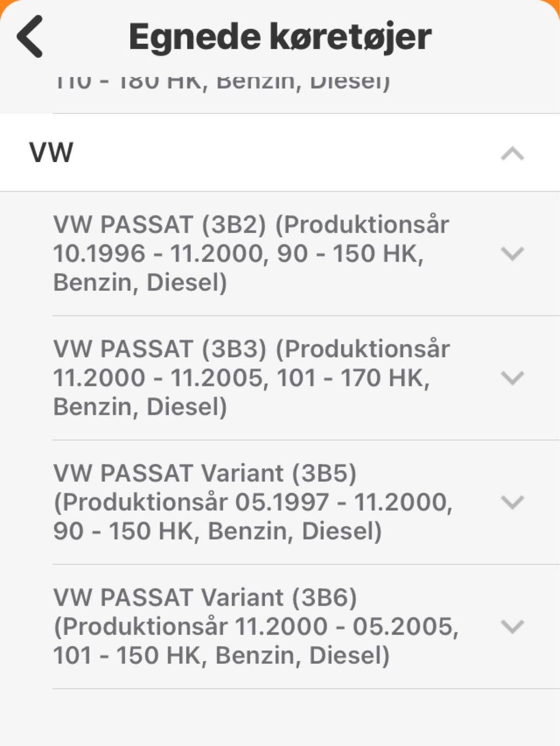Expand PASSAT Variant (3B5) using its chevron

coord(512,502)
